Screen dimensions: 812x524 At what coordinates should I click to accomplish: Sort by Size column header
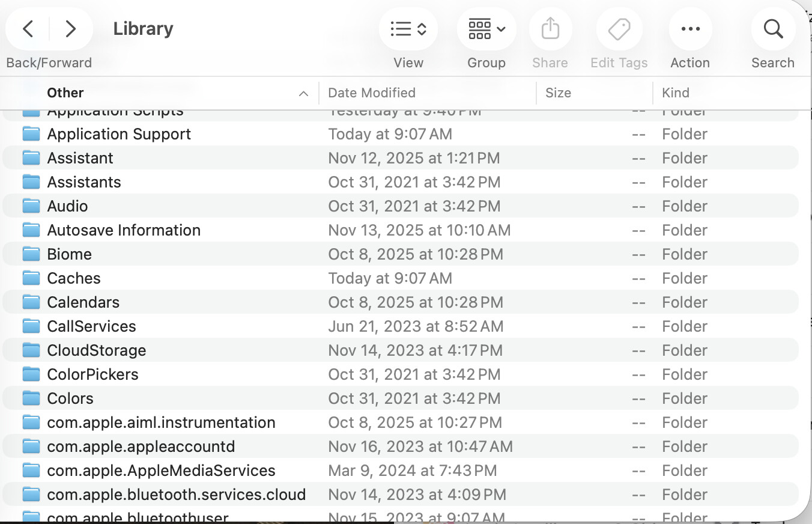click(x=558, y=93)
